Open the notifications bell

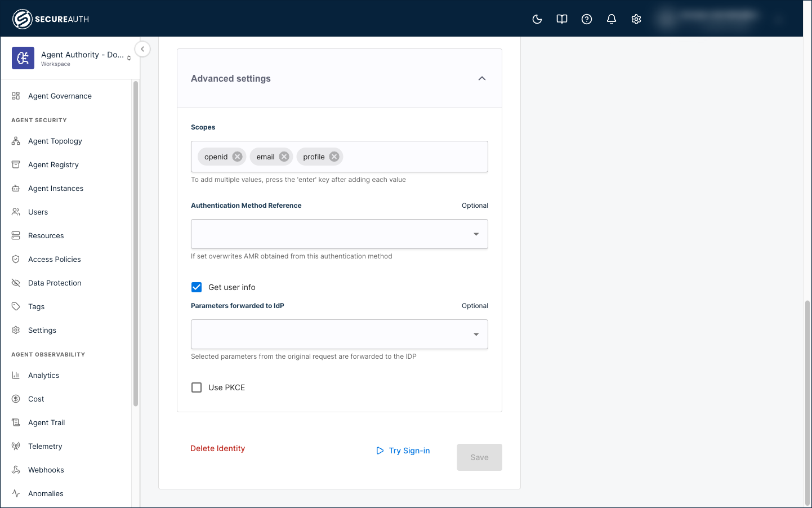[612, 19]
